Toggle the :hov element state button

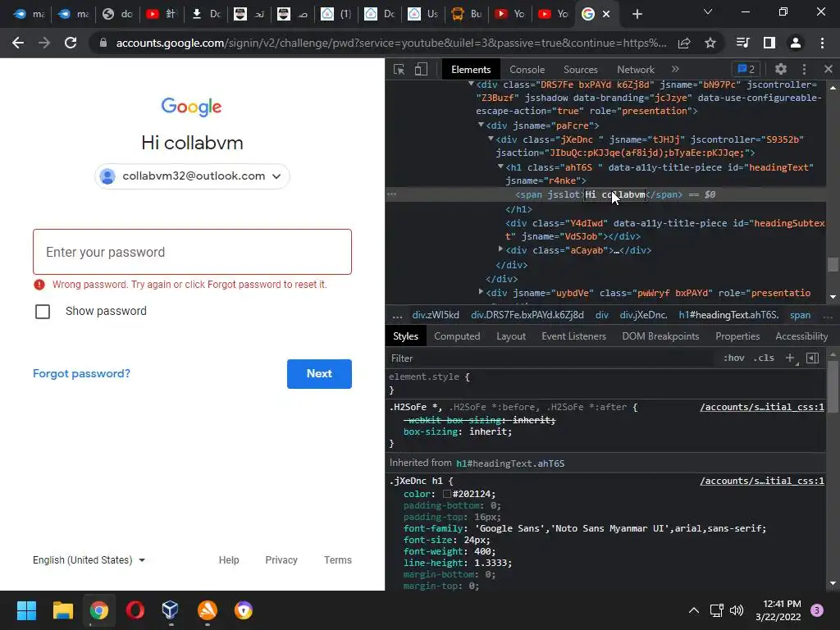(733, 358)
